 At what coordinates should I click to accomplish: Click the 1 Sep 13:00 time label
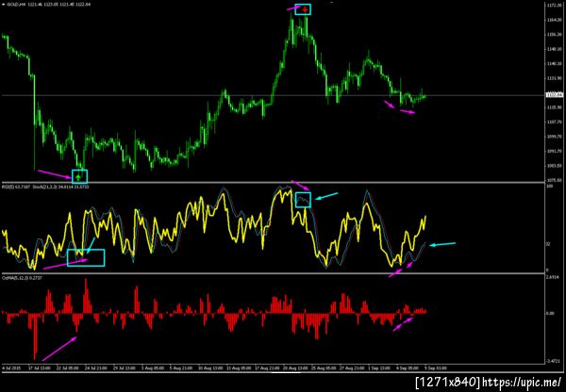tap(377, 369)
